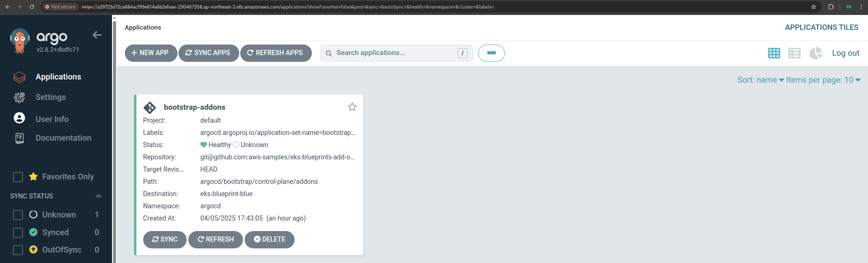868x263 pixels.
Task: Bookmark page with the address bar star
Action: (814, 7)
